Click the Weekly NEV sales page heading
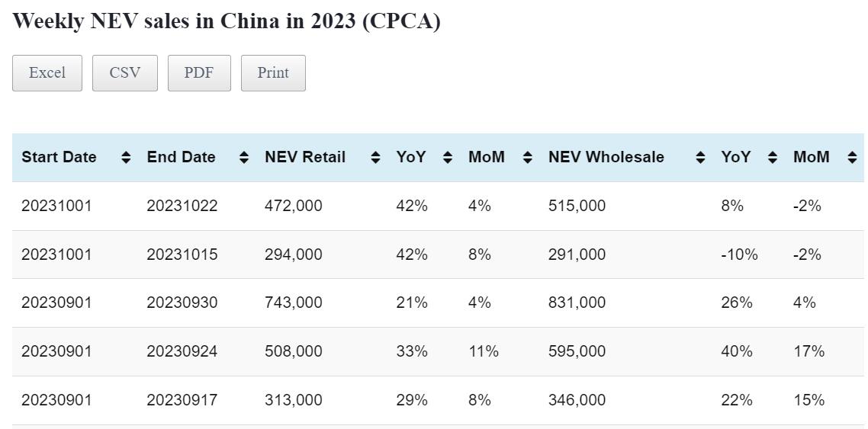868x429 pixels. (x=227, y=21)
